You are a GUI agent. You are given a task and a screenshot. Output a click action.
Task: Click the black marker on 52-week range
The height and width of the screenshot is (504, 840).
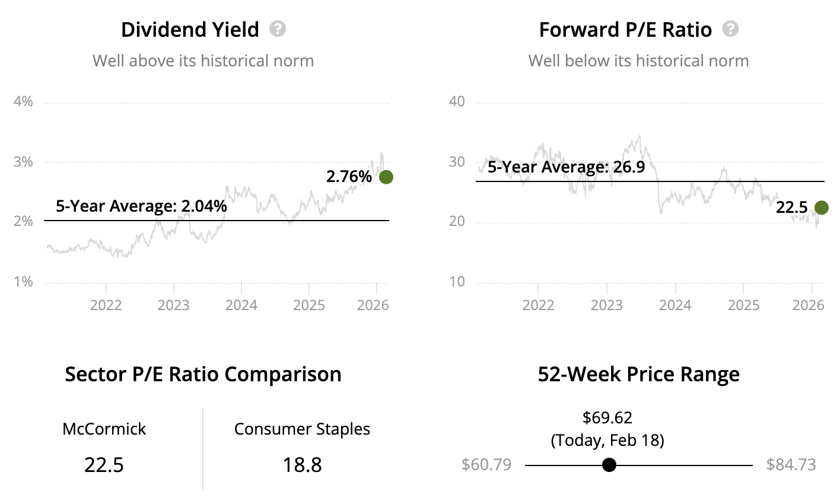609,465
